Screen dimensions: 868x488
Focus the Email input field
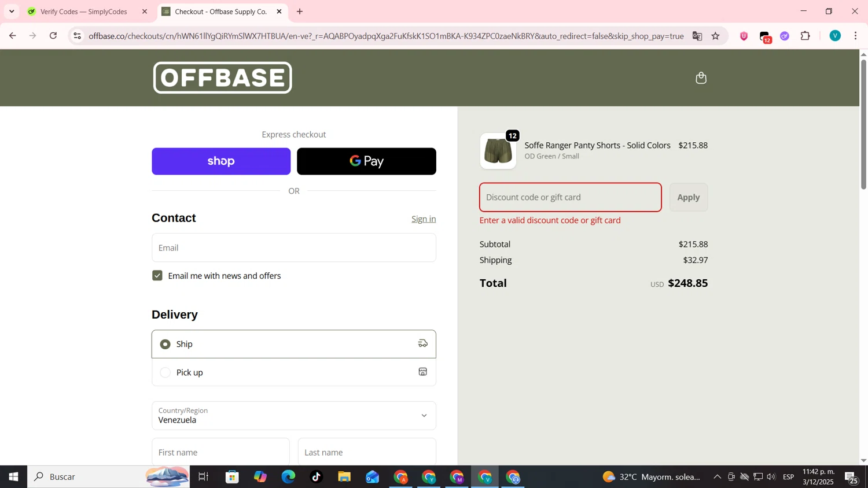pos(293,247)
